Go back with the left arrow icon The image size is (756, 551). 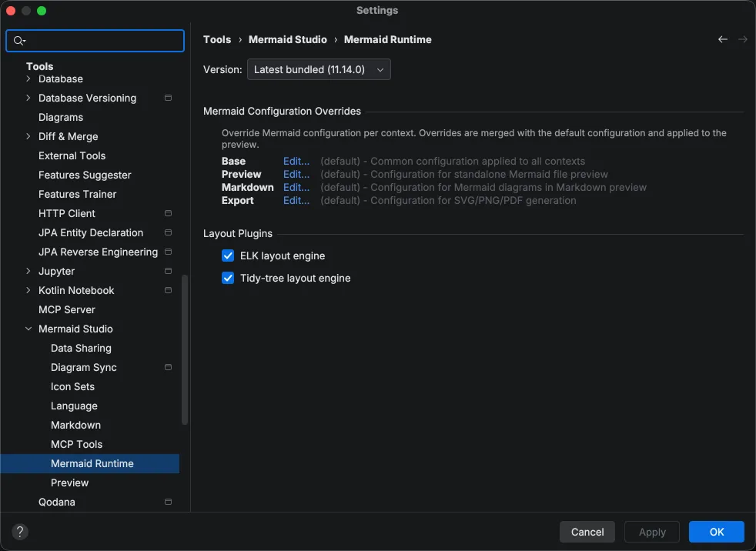pos(722,39)
